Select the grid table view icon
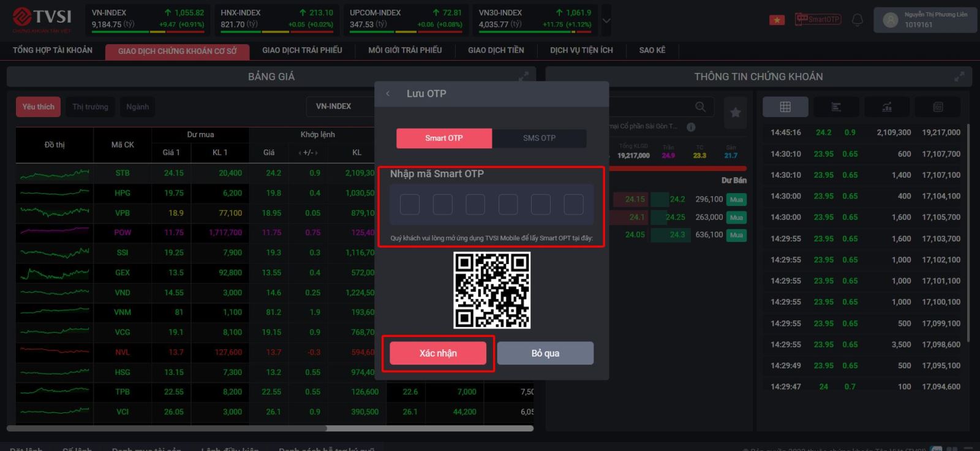Image resolution: width=980 pixels, height=451 pixels. pos(785,107)
